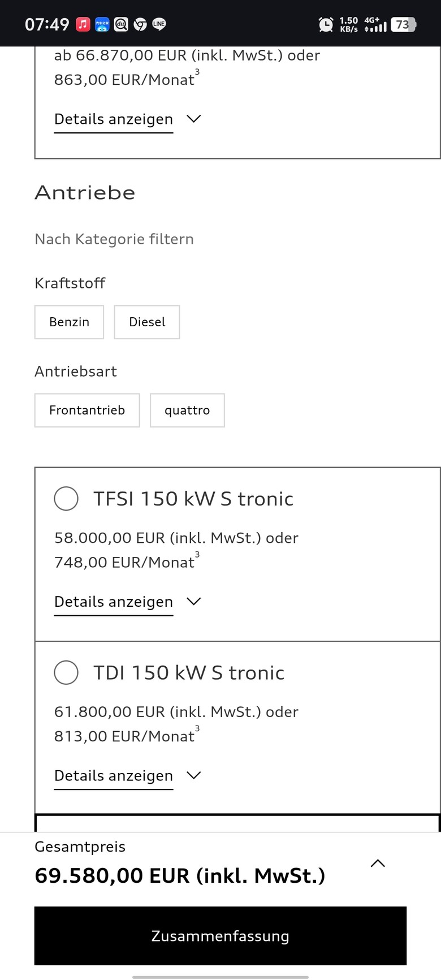Tap the LINE notification icon

click(x=159, y=24)
